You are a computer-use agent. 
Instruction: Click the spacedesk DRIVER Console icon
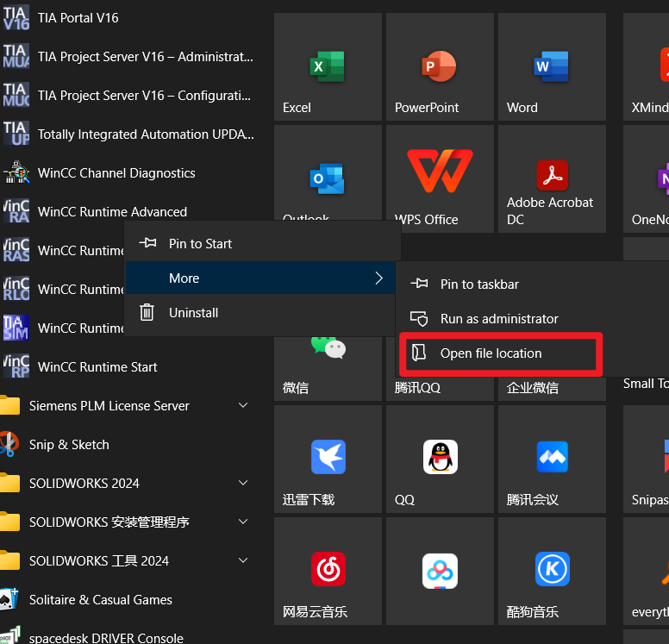pyautogui.click(x=10, y=635)
